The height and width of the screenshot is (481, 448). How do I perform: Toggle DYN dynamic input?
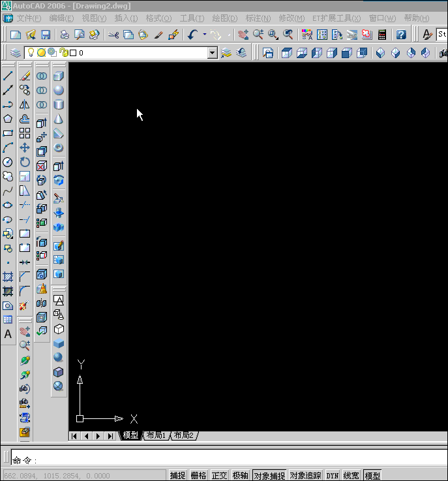(333, 476)
